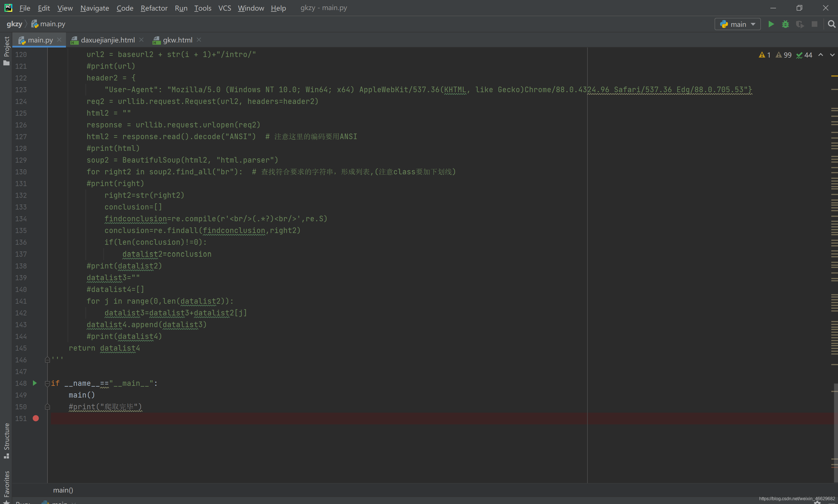
Task: Open the Refactor menu
Action: point(154,8)
